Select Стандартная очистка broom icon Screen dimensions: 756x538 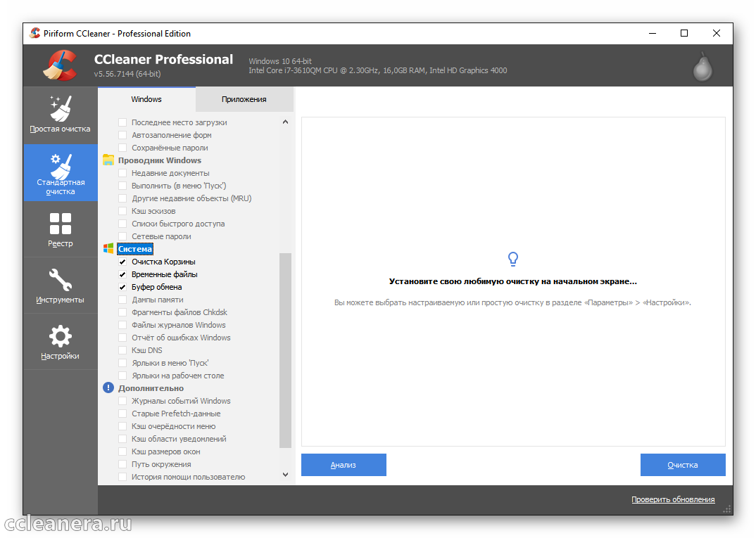tap(60, 167)
